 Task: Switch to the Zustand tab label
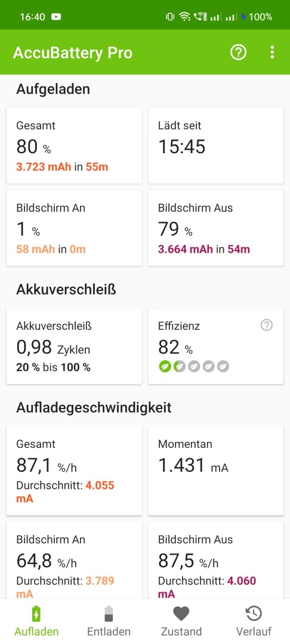point(181,631)
